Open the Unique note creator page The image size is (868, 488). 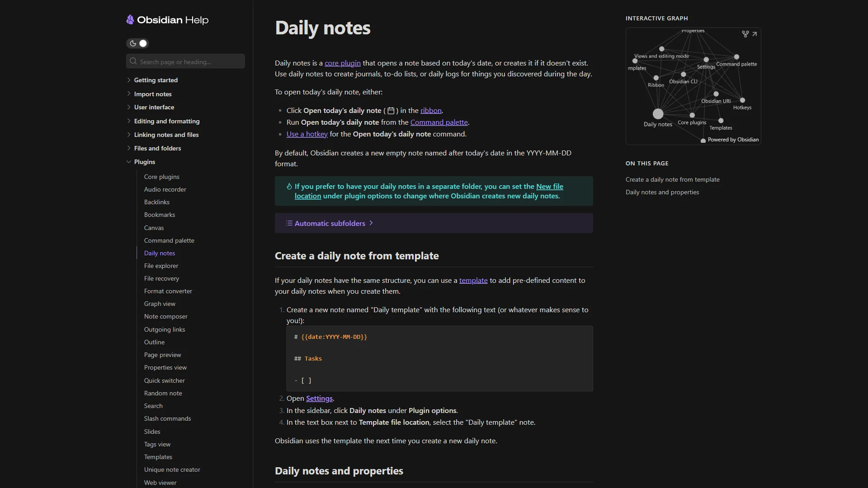pyautogui.click(x=172, y=469)
